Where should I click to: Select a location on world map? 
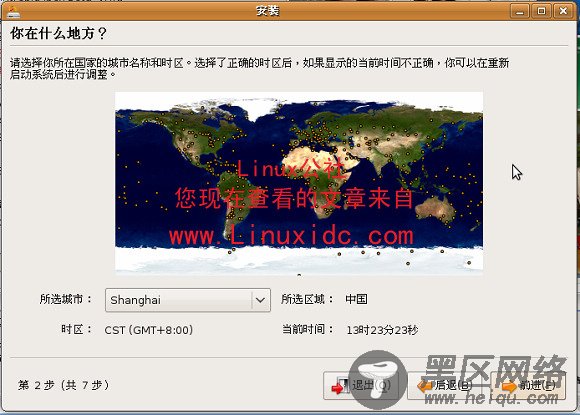point(299,183)
